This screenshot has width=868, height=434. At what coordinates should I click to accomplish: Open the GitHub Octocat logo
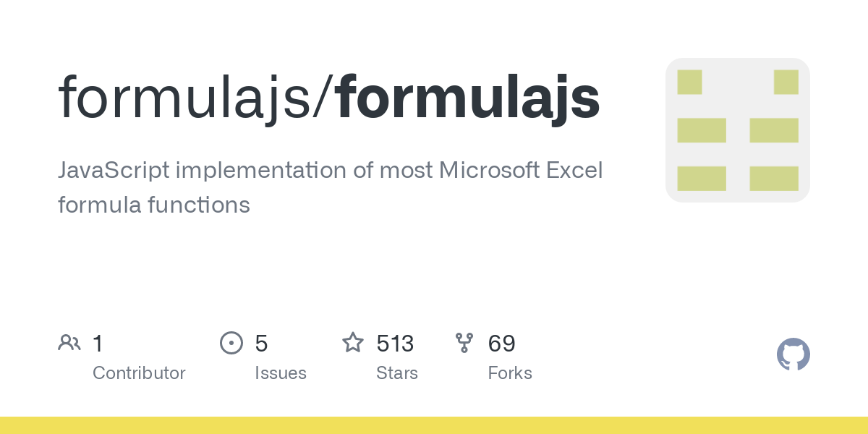tap(793, 354)
